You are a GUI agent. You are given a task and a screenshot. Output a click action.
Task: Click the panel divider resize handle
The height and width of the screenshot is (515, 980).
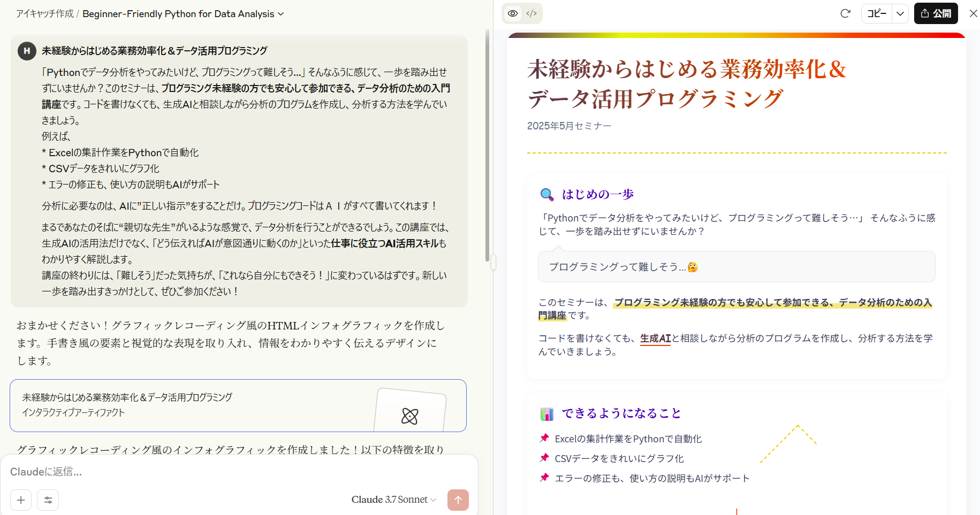[x=493, y=262]
